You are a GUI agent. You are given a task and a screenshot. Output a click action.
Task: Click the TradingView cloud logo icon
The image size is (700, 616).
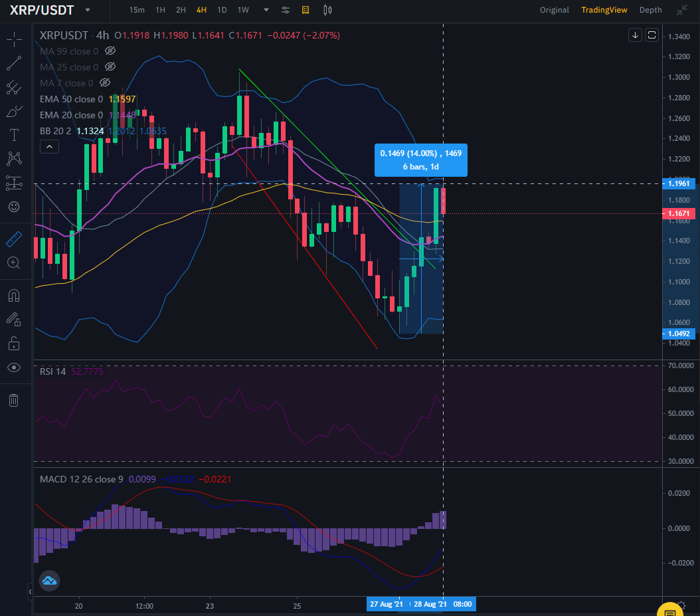(50, 581)
